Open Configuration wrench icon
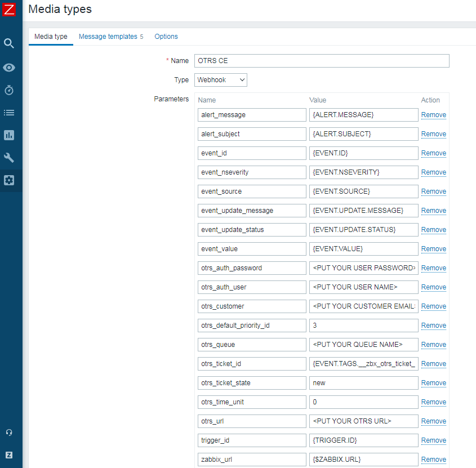The image size is (476, 468). (x=9, y=158)
